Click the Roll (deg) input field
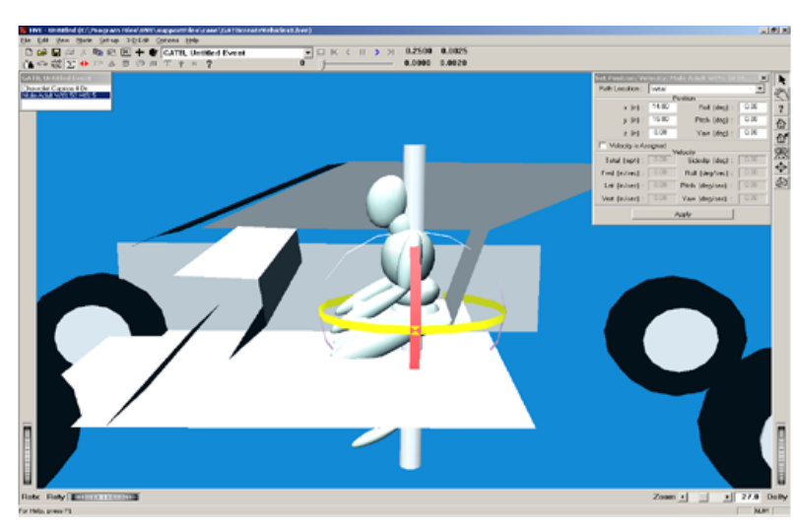 tap(753, 107)
